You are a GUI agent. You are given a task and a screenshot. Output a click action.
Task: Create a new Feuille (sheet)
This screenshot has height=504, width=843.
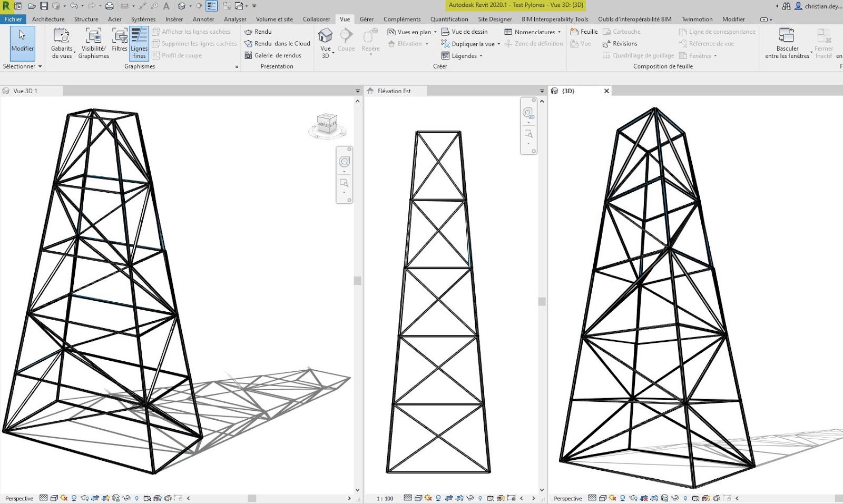pos(584,31)
